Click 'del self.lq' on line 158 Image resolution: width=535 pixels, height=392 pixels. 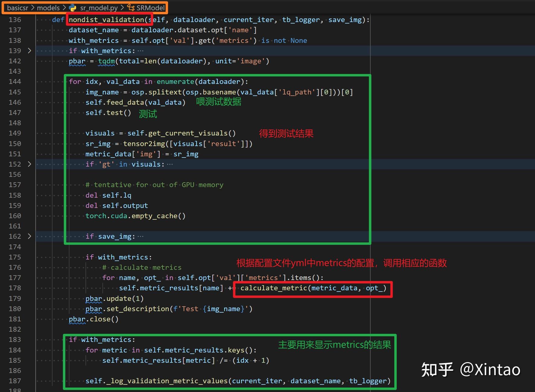coord(108,195)
